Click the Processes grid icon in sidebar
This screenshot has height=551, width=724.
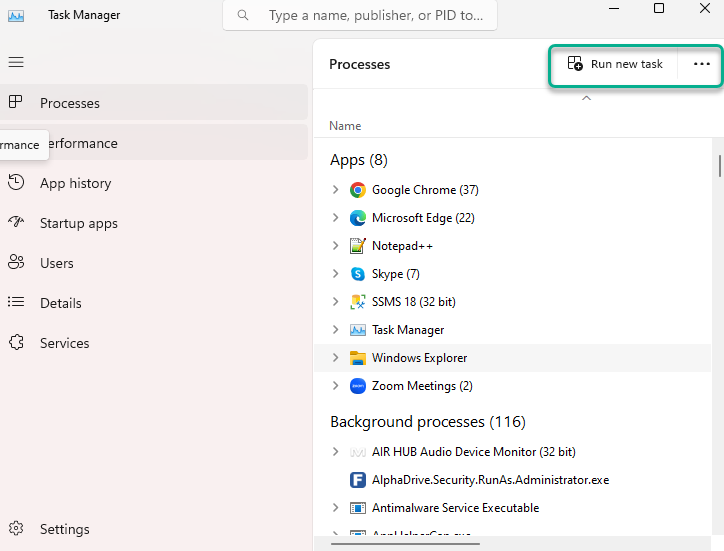[16, 102]
